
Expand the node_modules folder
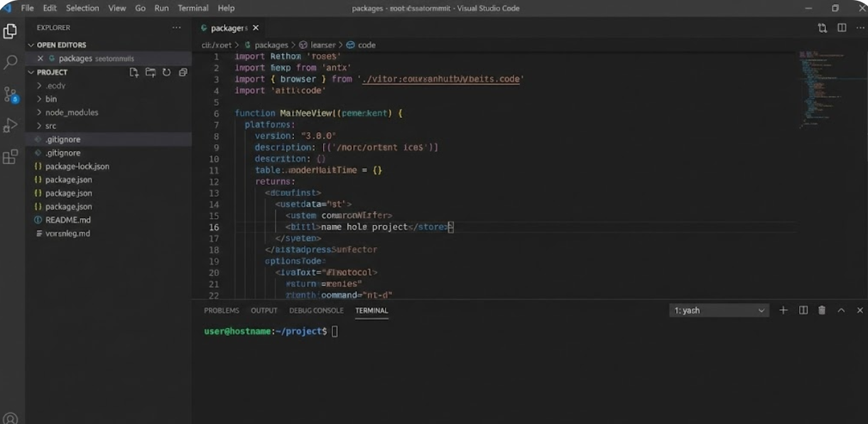(x=71, y=112)
